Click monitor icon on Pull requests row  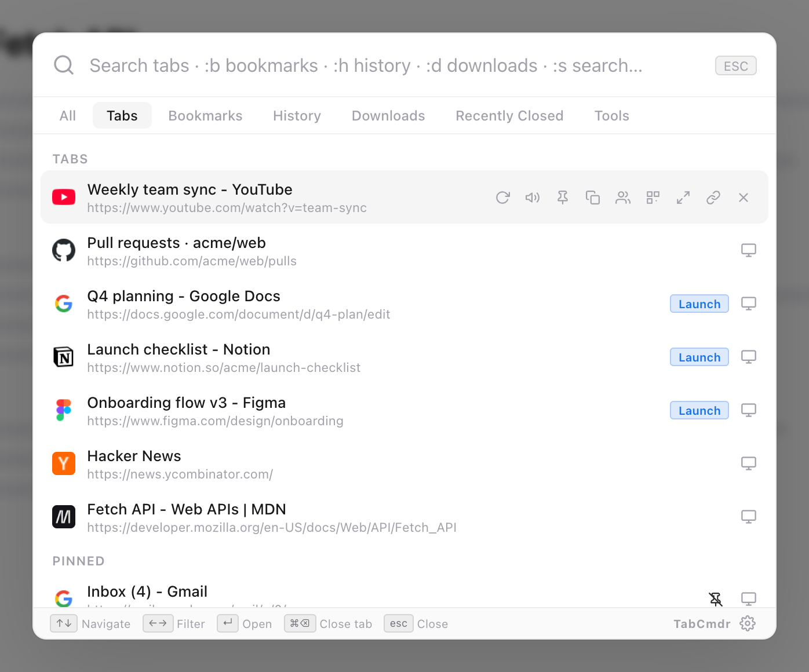[749, 250]
